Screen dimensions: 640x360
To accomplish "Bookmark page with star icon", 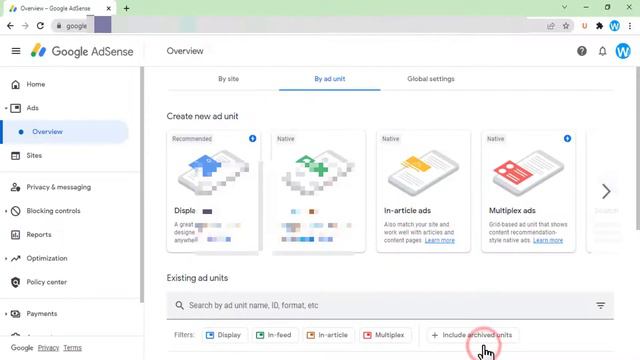I will point(566,26).
